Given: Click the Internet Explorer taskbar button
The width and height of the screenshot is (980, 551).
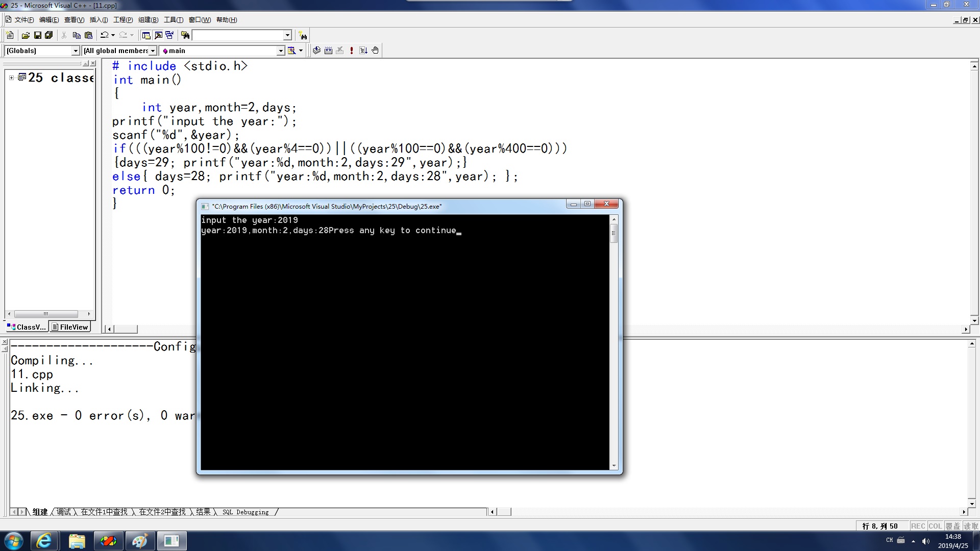Looking at the screenshot, I should (44, 541).
